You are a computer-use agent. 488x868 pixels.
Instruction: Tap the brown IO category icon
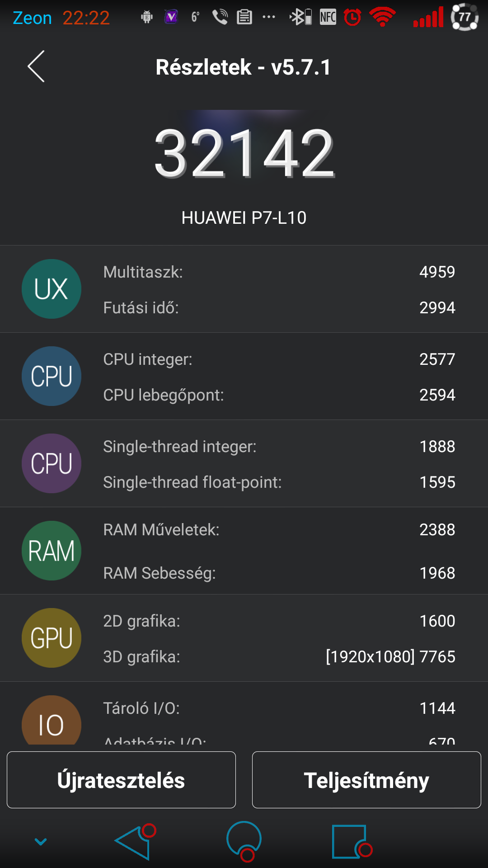[x=52, y=720]
